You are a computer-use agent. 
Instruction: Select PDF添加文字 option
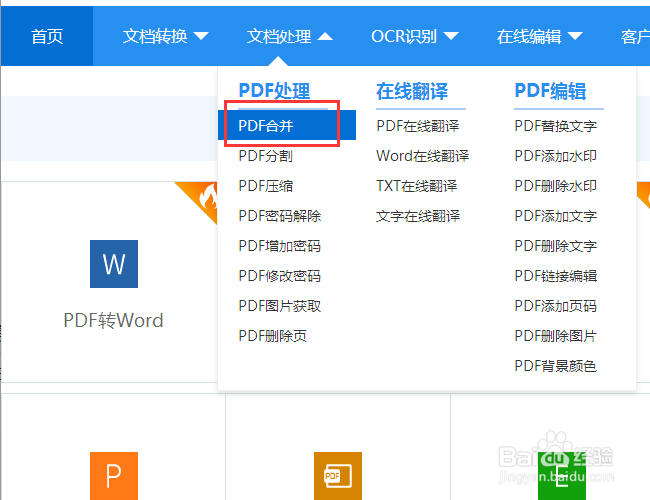(x=555, y=216)
